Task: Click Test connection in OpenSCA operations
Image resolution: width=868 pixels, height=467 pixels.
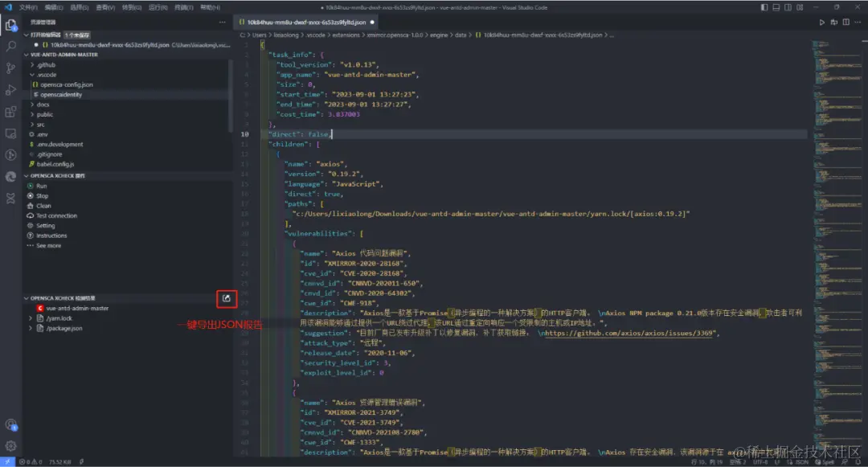Action: point(56,215)
